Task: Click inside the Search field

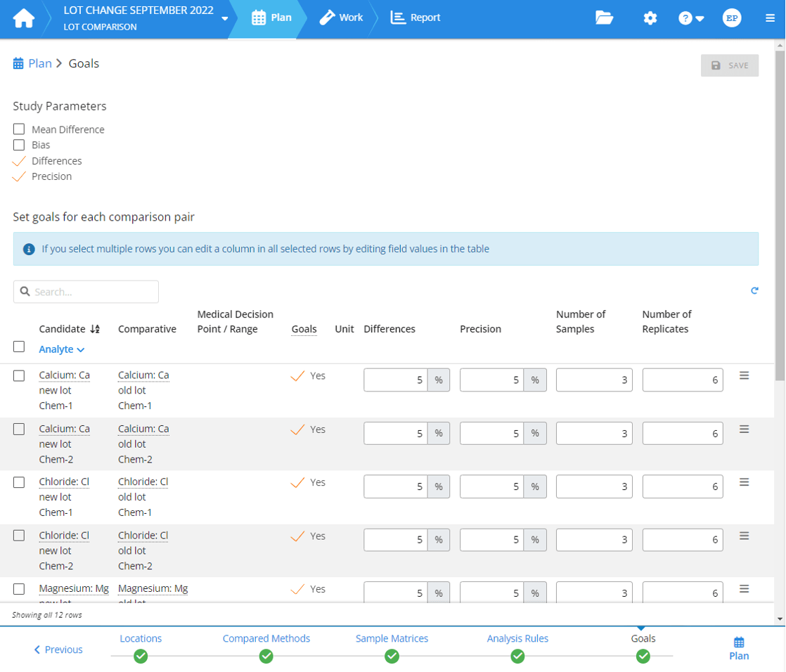Action: pos(84,291)
